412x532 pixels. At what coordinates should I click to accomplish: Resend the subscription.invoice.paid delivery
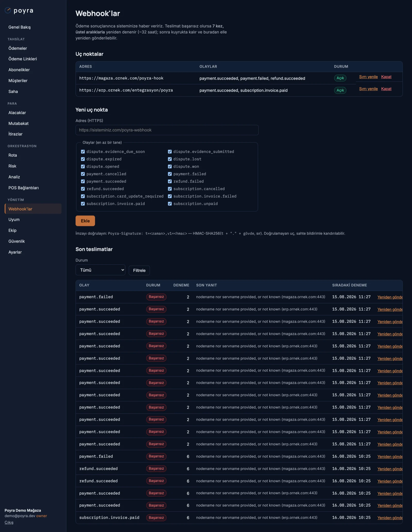[390, 518]
